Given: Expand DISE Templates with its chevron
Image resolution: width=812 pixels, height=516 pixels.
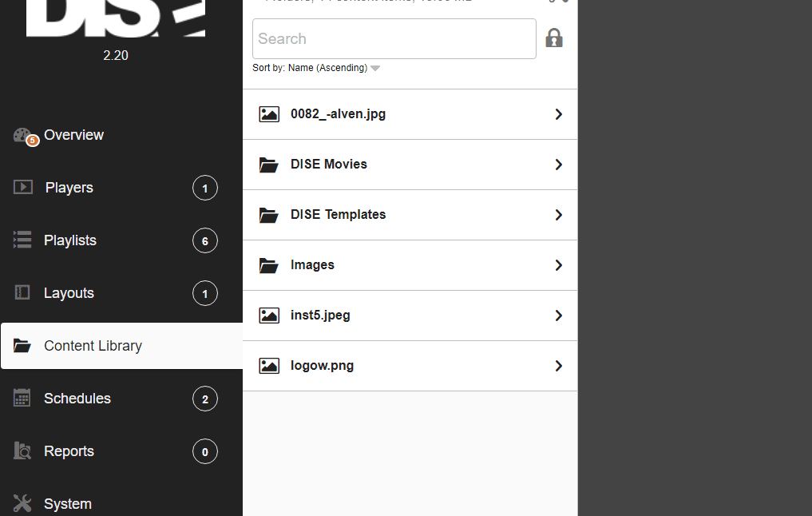Looking at the screenshot, I should (558, 215).
